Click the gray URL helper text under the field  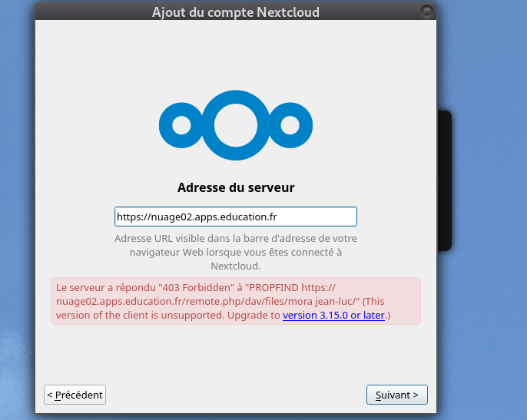pyautogui.click(x=235, y=252)
